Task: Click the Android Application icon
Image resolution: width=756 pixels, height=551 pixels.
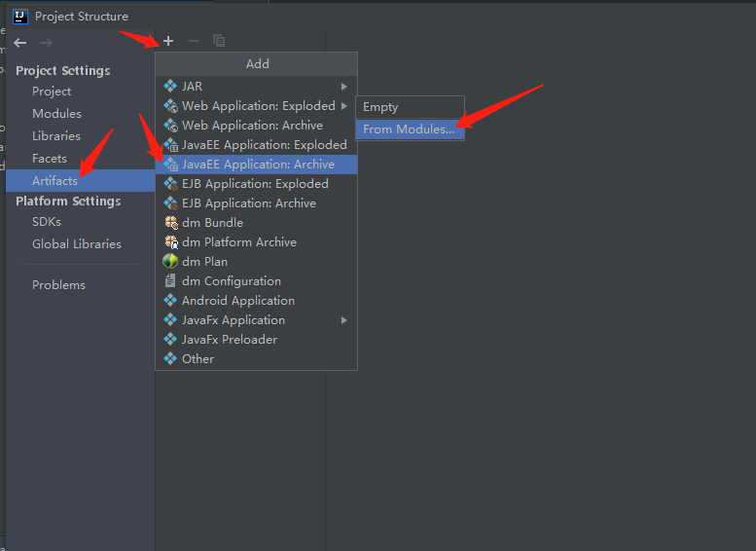Action: [170, 300]
